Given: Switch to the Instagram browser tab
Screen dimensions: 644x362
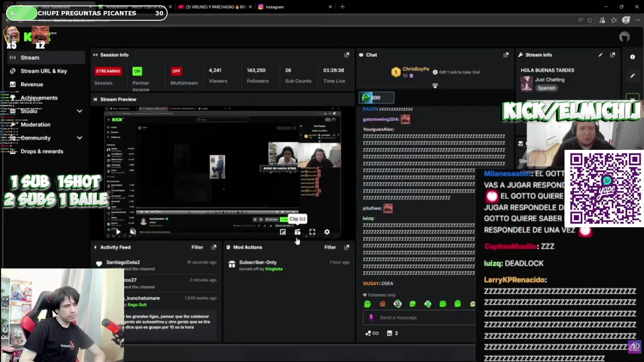Looking at the screenshot, I should 274,7.
